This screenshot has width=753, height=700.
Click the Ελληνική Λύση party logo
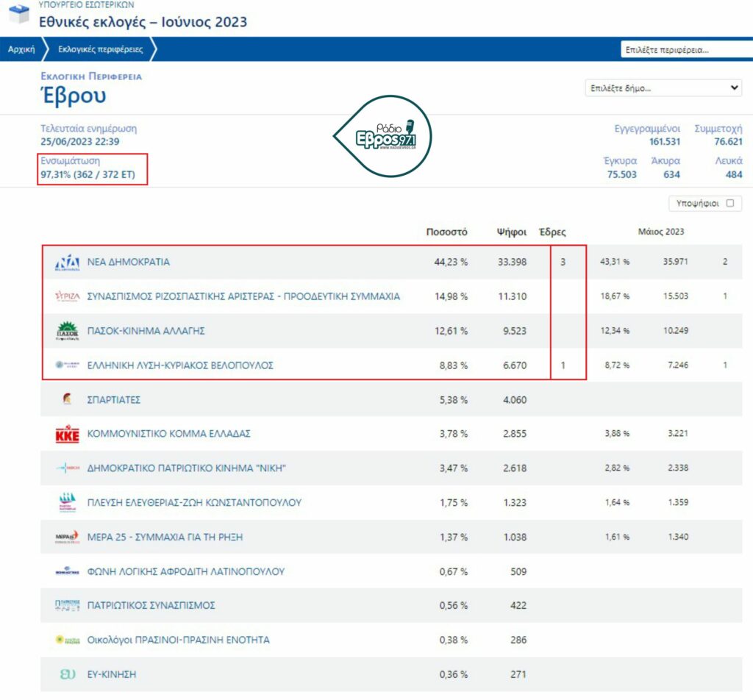click(x=68, y=365)
